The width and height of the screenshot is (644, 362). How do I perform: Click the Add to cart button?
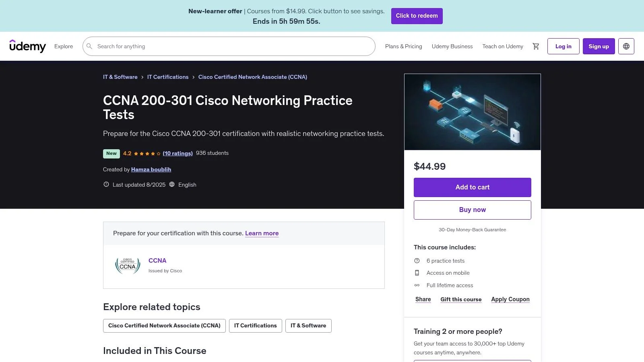pos(473,187)
